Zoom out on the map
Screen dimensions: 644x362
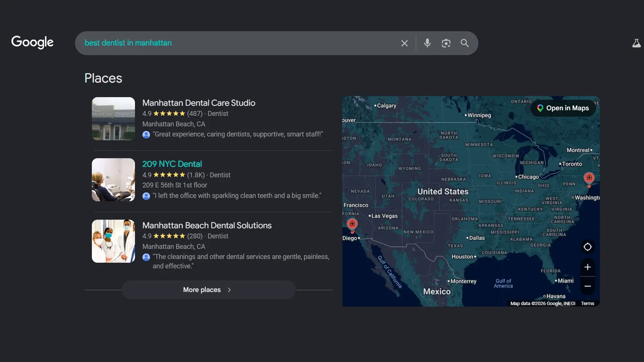[x=587, y=286]
